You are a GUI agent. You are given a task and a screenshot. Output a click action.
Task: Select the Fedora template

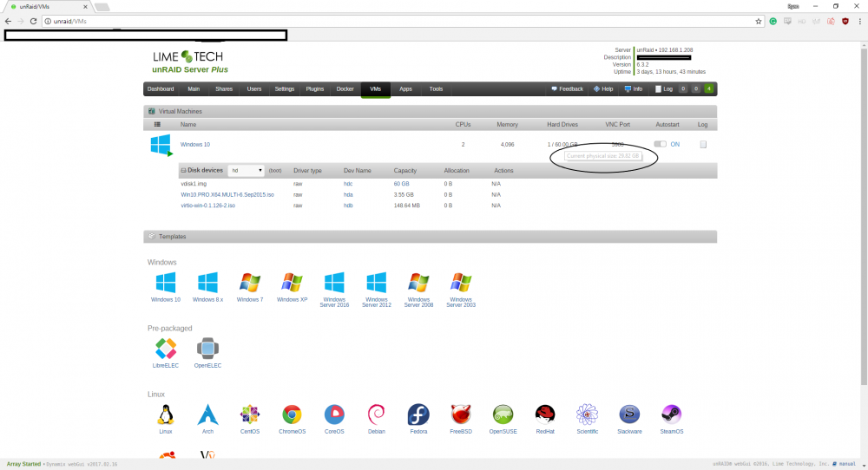coord(418,415)
